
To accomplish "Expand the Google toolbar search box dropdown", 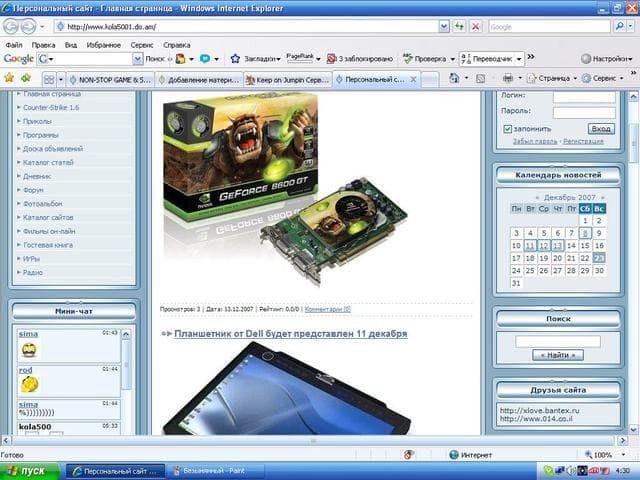I will [138, 59].
